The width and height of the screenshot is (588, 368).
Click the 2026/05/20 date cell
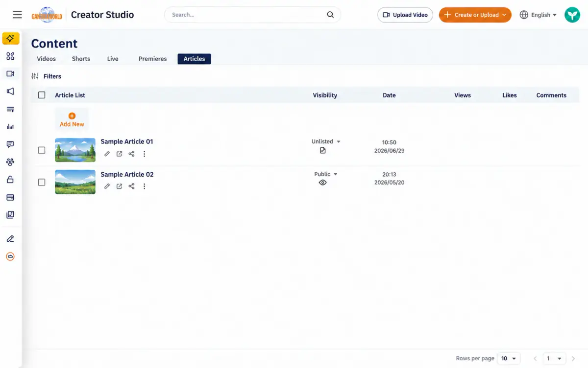pyautogui.click(x=389, y=183)
